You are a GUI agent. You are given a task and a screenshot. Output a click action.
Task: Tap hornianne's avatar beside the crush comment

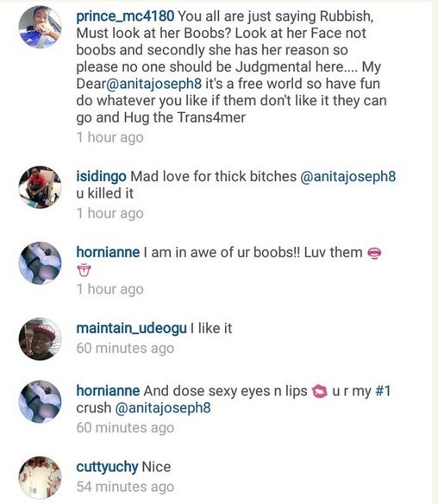[40, 401]
